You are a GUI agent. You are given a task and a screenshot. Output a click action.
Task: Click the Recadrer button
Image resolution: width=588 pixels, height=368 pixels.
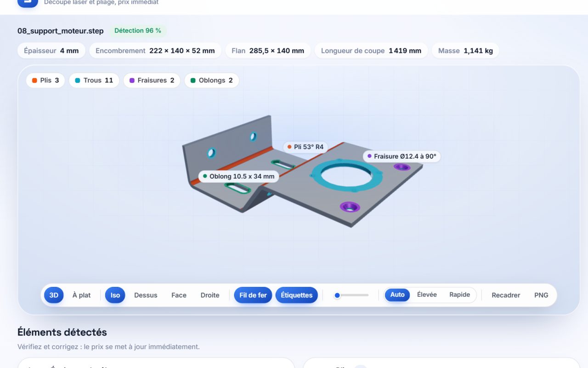click(x=506, y=295)
